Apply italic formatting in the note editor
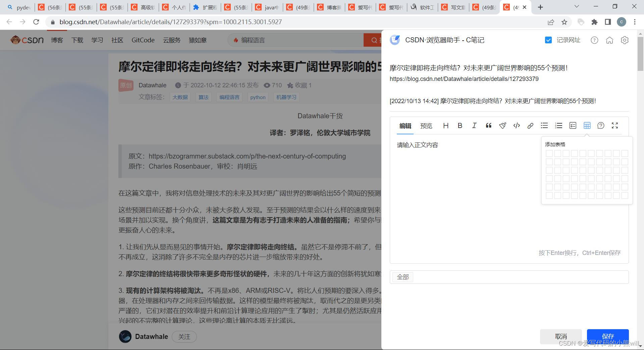This screenshot has width=644, height=350. (x=474, y=126)
